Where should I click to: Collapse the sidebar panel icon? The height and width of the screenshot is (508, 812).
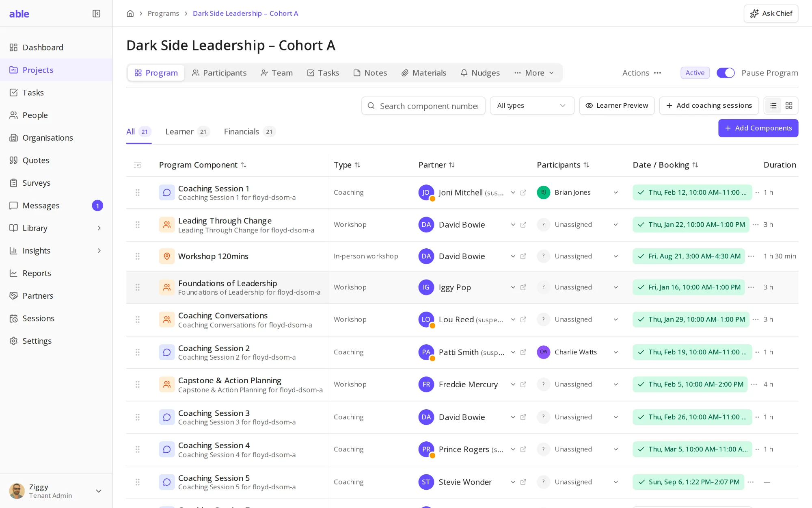click(96, 13)
